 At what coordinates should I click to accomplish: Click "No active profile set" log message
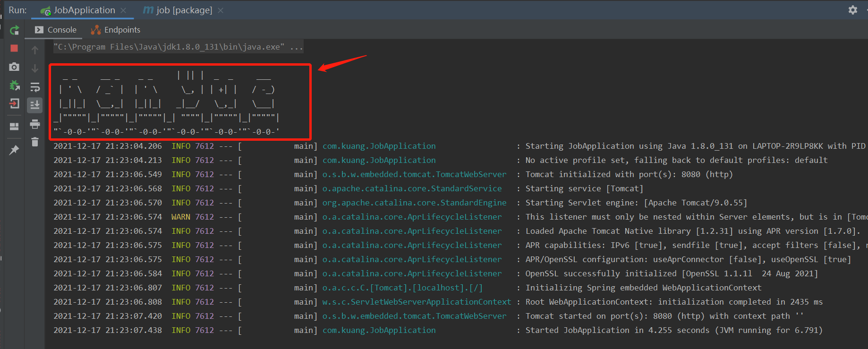[677, 160]
